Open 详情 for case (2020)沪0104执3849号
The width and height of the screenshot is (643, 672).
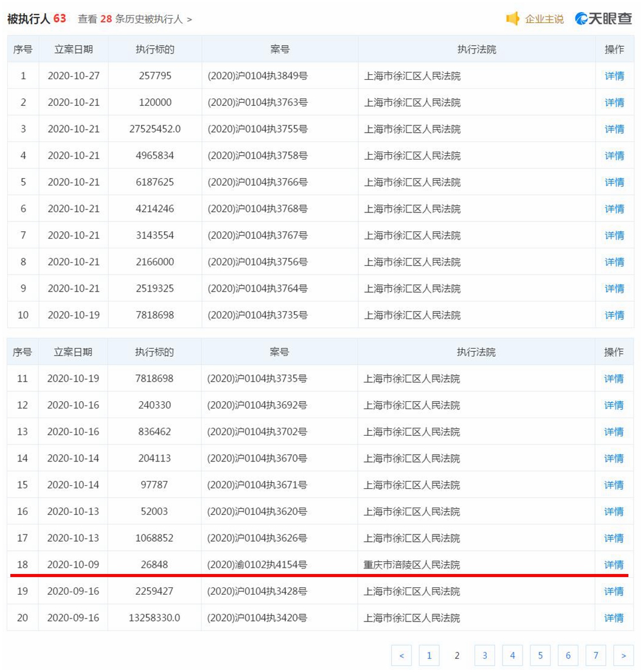[x=614, y=75]
